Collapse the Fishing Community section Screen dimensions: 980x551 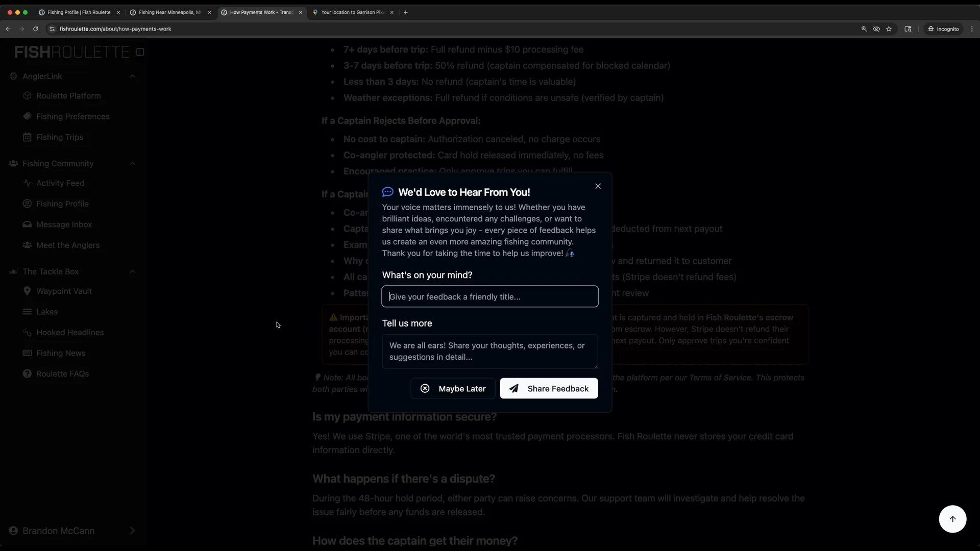pos(133,163)
